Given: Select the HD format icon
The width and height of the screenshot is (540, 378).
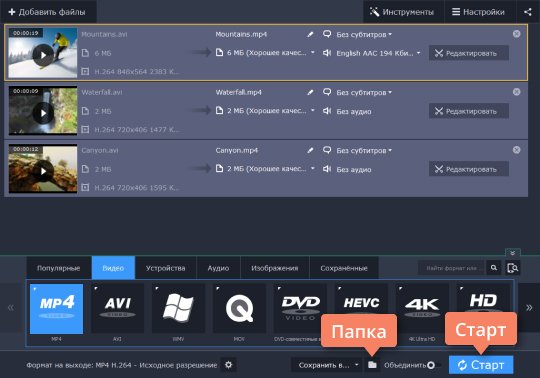Looking at the screenshot, I should (483, 299).
